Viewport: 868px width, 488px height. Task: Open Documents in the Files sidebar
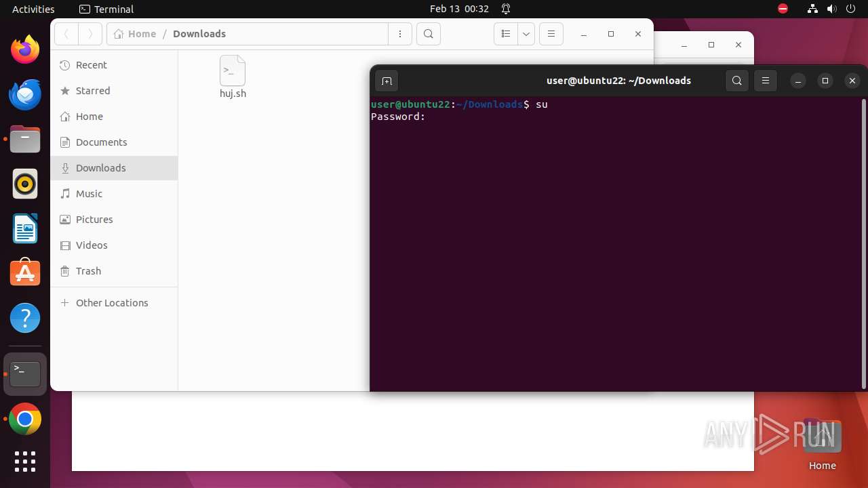[114, 142]
